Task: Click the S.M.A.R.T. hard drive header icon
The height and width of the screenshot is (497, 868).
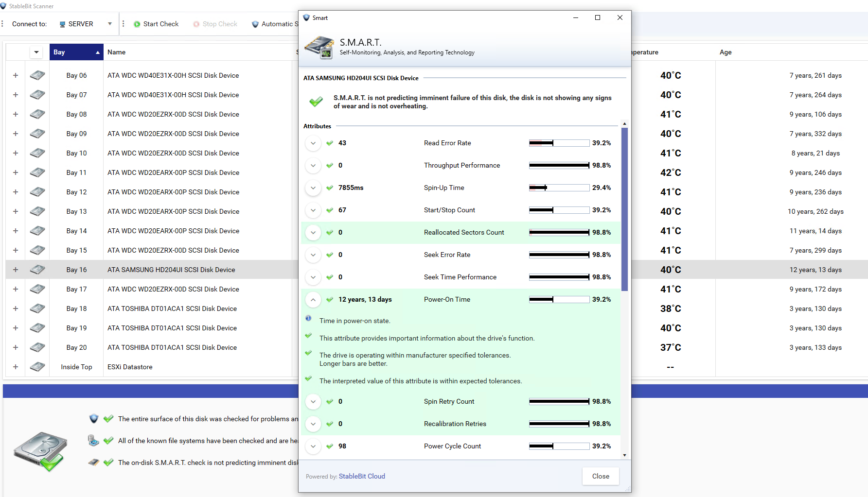Action: click(319, 47)
